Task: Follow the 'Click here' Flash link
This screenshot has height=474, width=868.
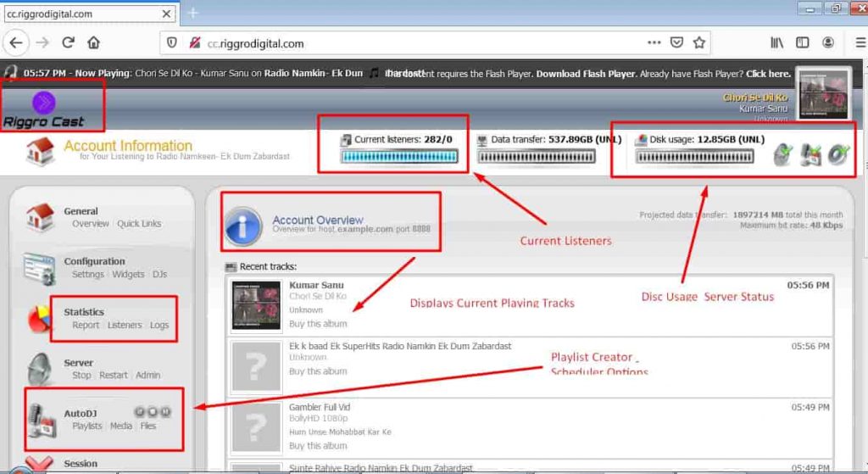Action: pyautogui.click(x=768, y=74)
